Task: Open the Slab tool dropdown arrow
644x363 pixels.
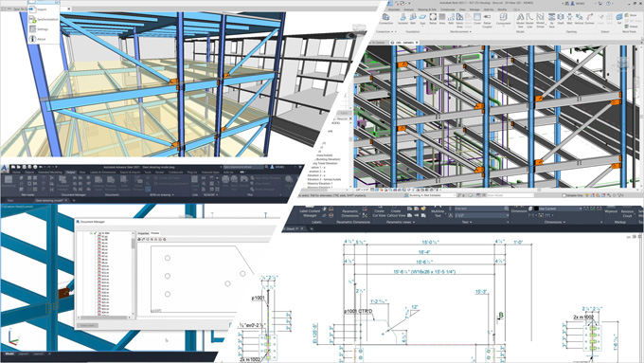Action: click(422, 27)
